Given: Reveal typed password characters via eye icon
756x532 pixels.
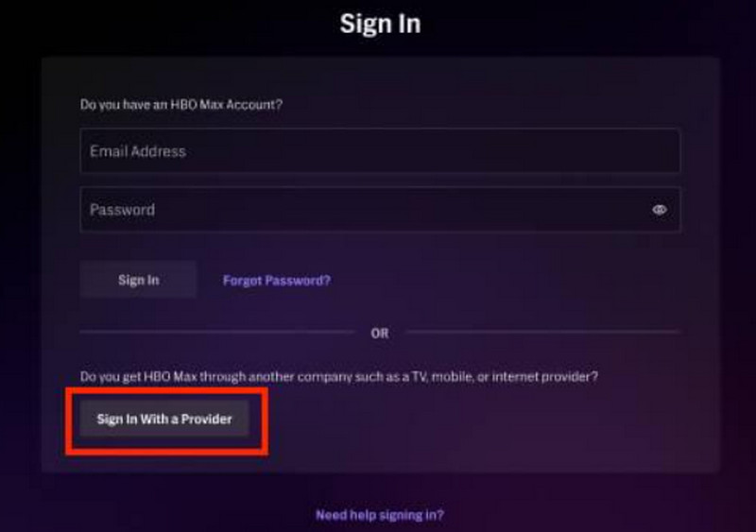Looking at the screenshot, I should click(659, 210).
